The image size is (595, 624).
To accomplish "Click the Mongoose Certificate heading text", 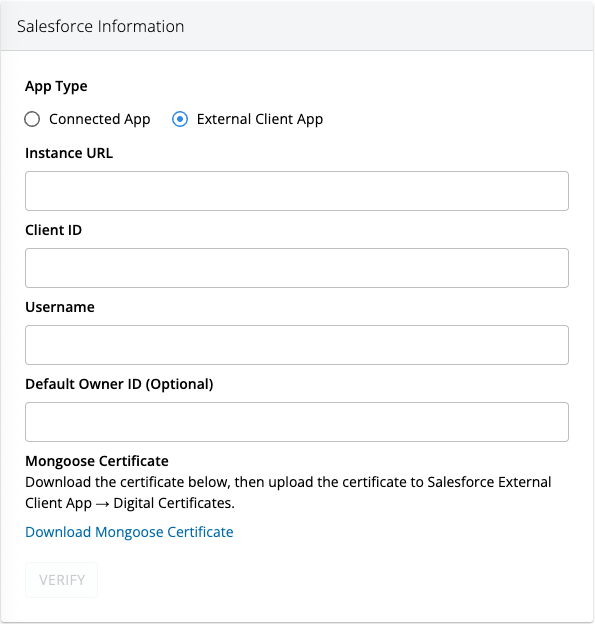I will point(97,461).
